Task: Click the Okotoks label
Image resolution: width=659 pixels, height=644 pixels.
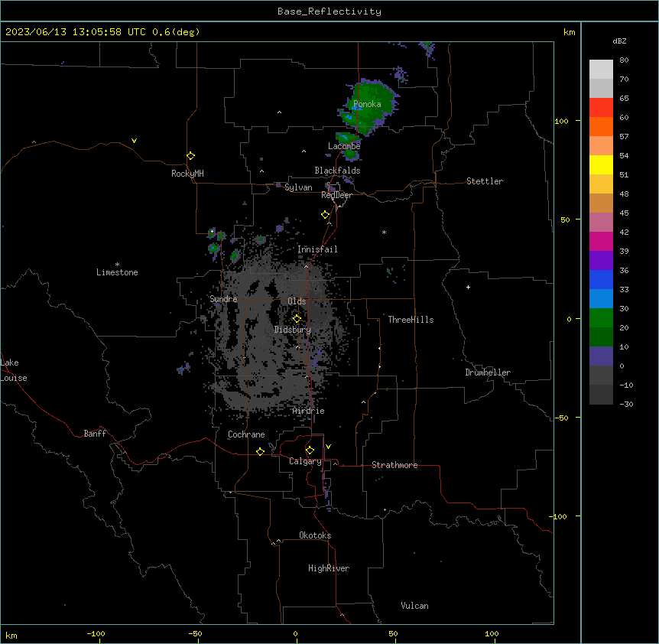Action: click(315, 535)
